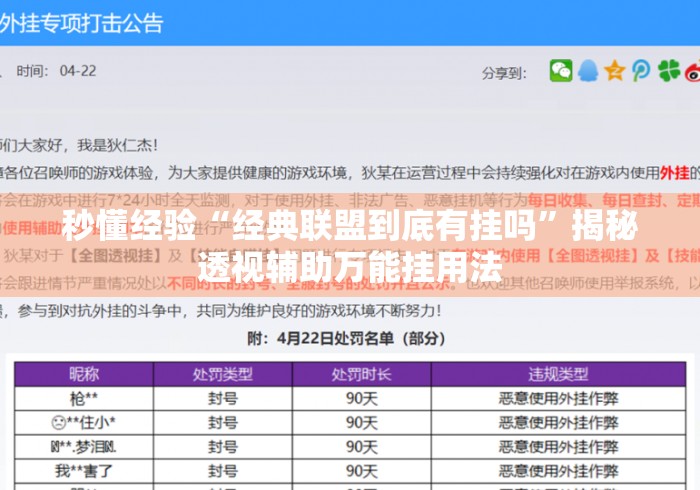
Task: Click the heading 4月22日处罚名单（部分）
Action: point(346,338)
